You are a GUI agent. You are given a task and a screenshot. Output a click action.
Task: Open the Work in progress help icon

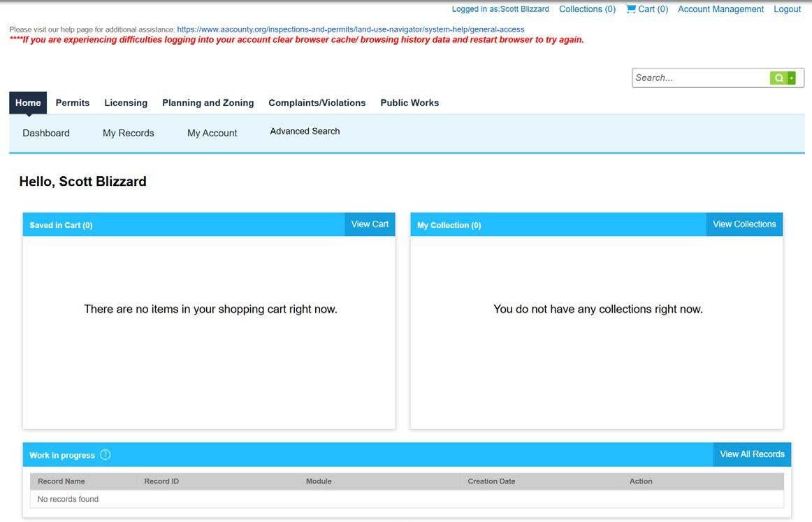pos(105,454)
